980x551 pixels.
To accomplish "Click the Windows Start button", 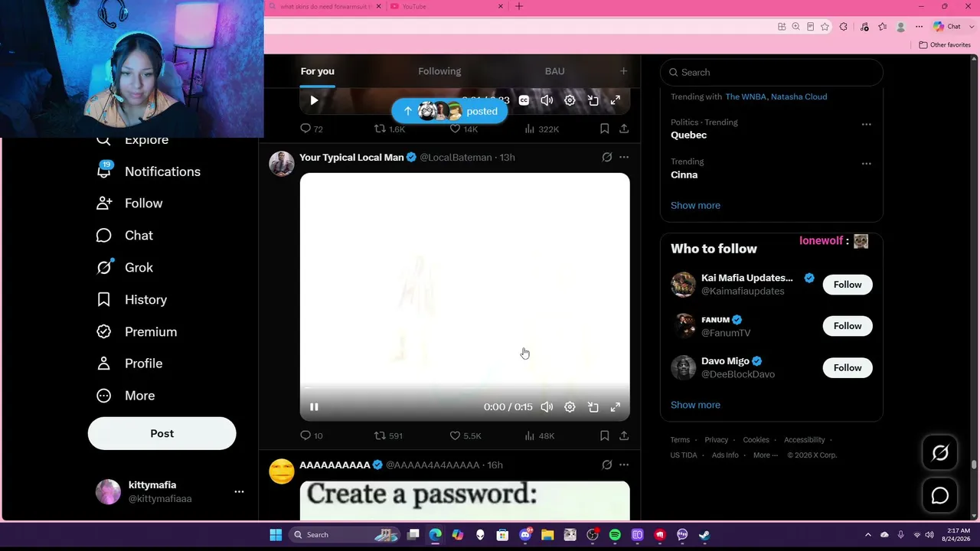I will (276, 535).
